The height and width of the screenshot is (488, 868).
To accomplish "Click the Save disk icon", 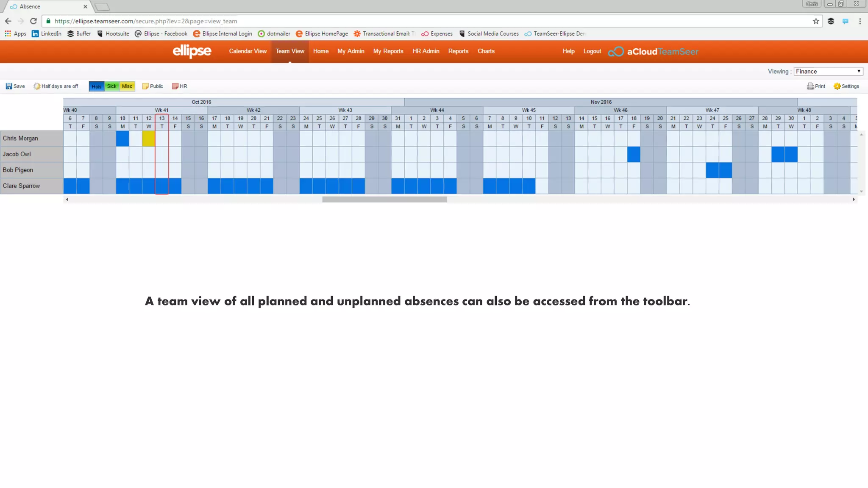I will pos(9,86).
